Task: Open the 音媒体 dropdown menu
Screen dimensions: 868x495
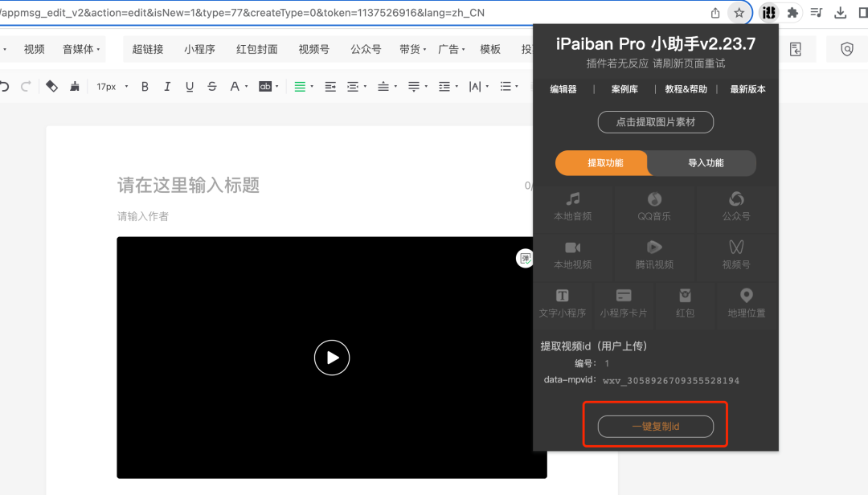Action: pyautogui.click(x=81, y=49)
